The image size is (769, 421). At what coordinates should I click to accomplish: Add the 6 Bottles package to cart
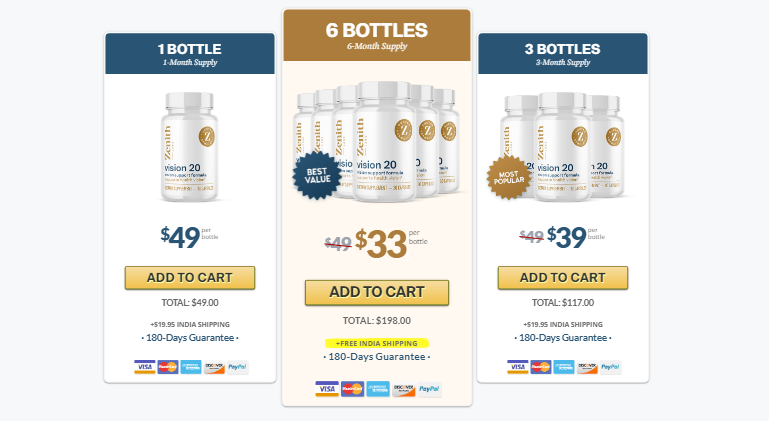[377, 292]
